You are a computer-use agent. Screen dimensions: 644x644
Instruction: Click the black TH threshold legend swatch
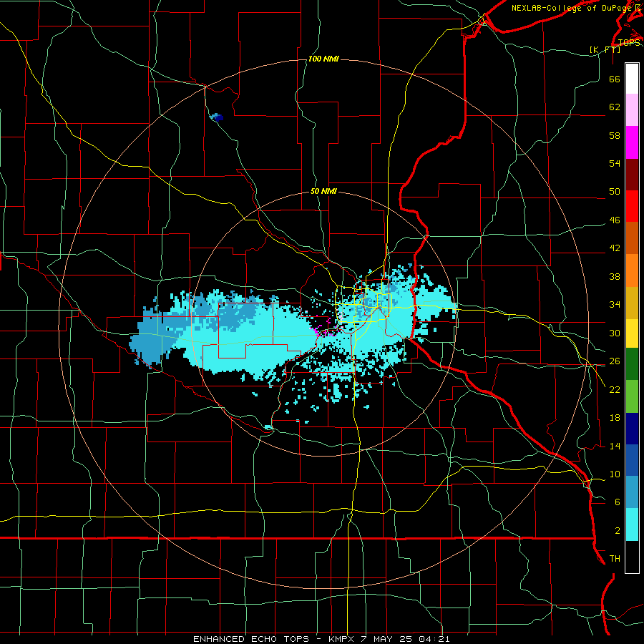point(632,557)
